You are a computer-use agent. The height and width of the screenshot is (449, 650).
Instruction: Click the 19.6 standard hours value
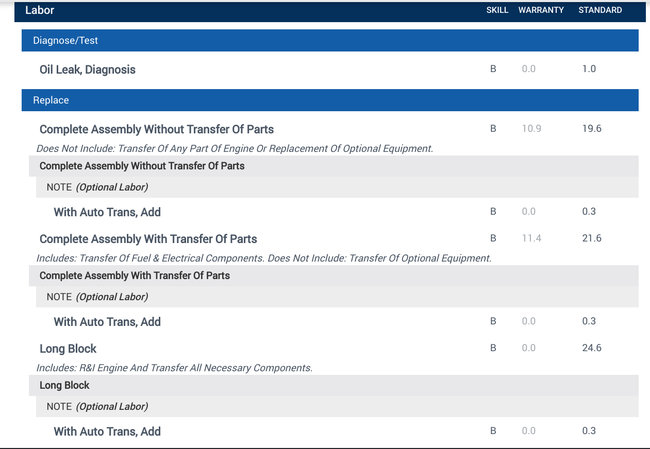click(591, 129)
